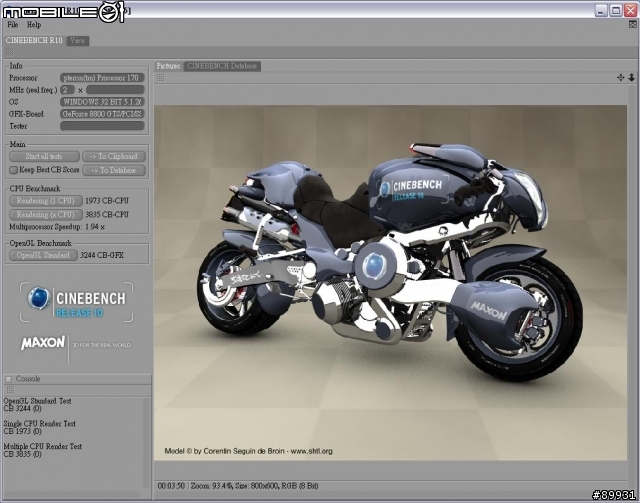640x503 pixels.
Task: Click the OS info field
Action: coord(102,102)
